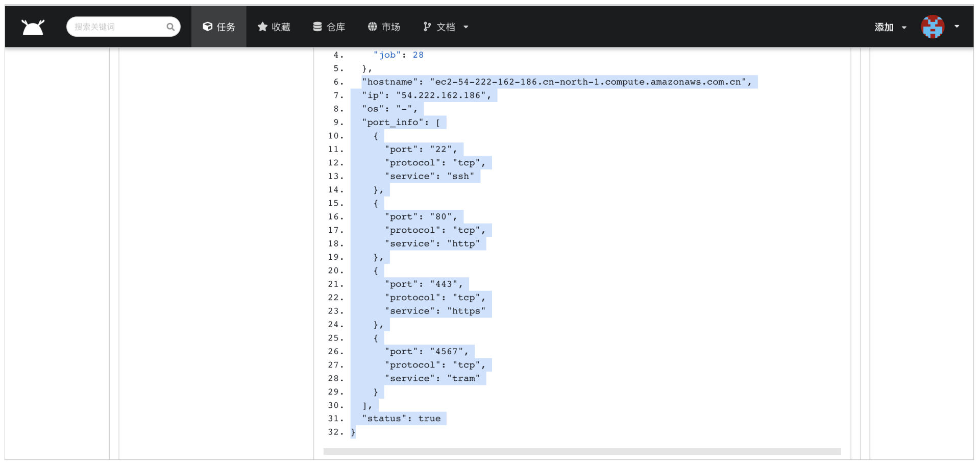Click the job value 28
The height and width of the screenshot is (466, 980).
tap(418, 55)
